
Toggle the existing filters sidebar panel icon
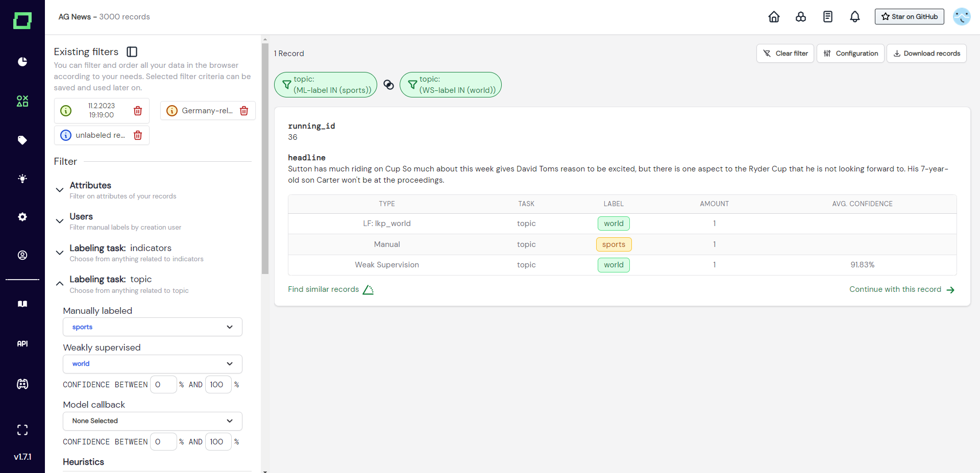[x=132, y=52]
